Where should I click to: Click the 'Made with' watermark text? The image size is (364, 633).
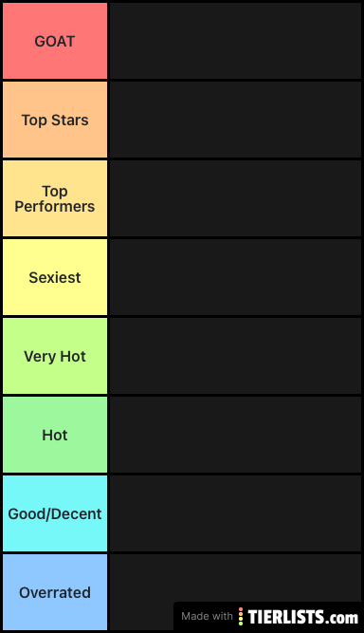coord(207,616)
